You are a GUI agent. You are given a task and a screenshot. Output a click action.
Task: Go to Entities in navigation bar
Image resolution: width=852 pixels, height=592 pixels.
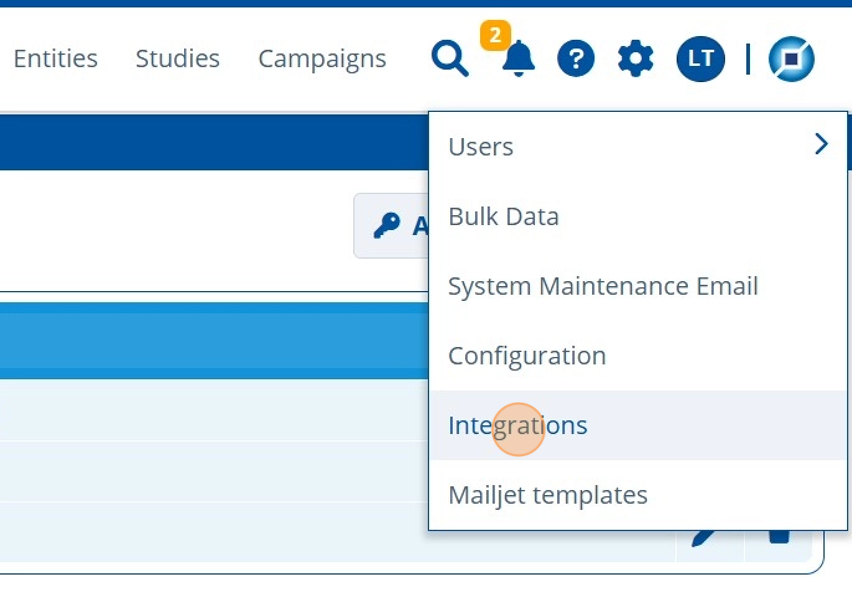pos(55,59)
